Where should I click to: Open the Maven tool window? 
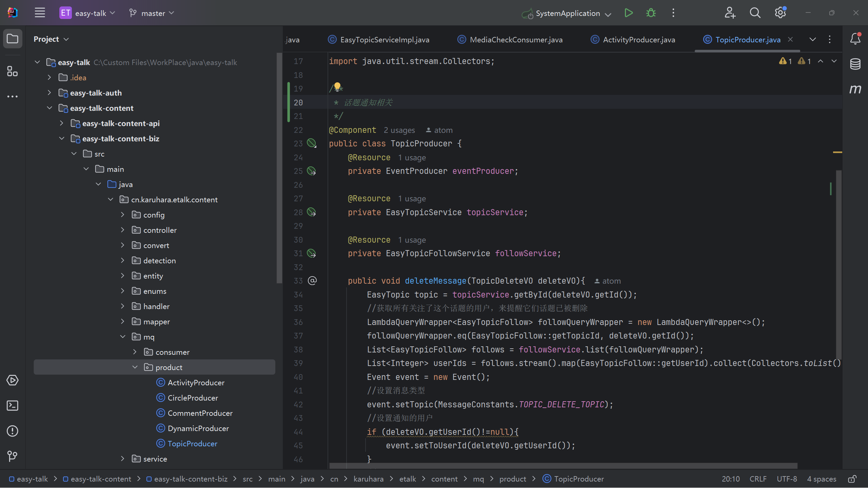855,89
